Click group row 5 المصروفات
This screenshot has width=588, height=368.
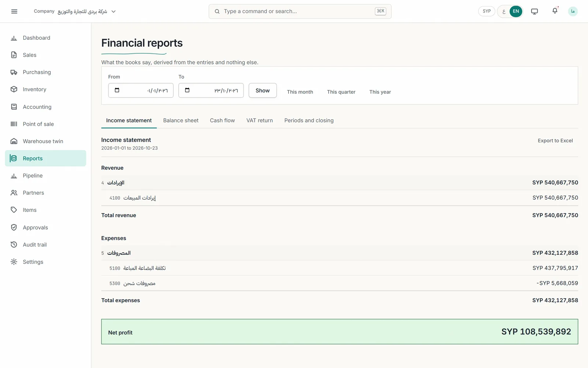[340, 253]
